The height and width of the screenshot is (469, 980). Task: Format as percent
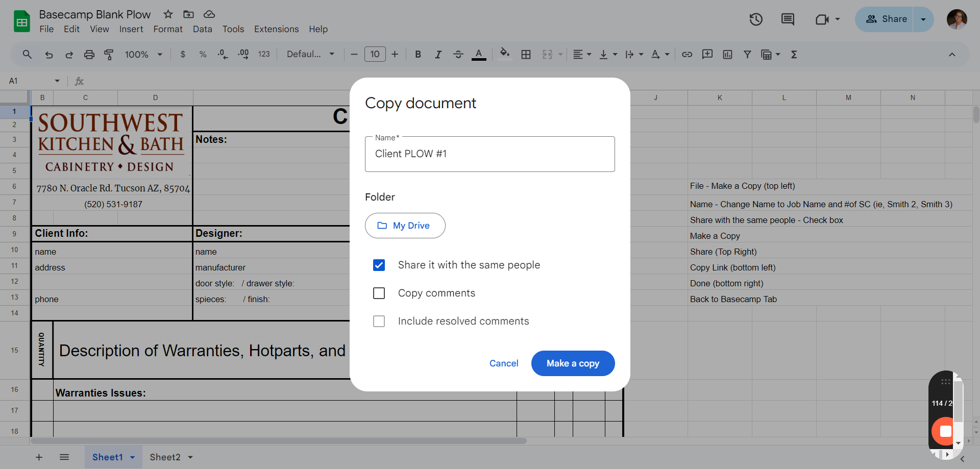tap(203, 54)
